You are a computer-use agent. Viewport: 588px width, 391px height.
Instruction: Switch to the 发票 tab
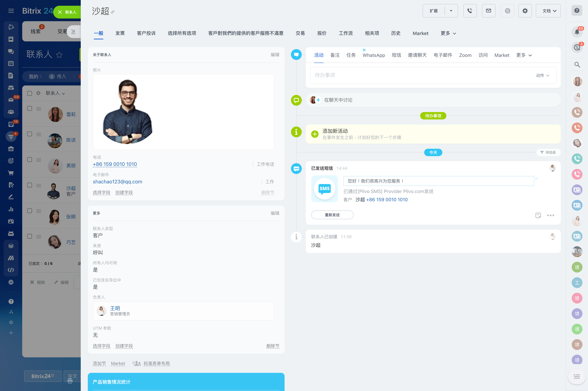[x=120, y=33]
